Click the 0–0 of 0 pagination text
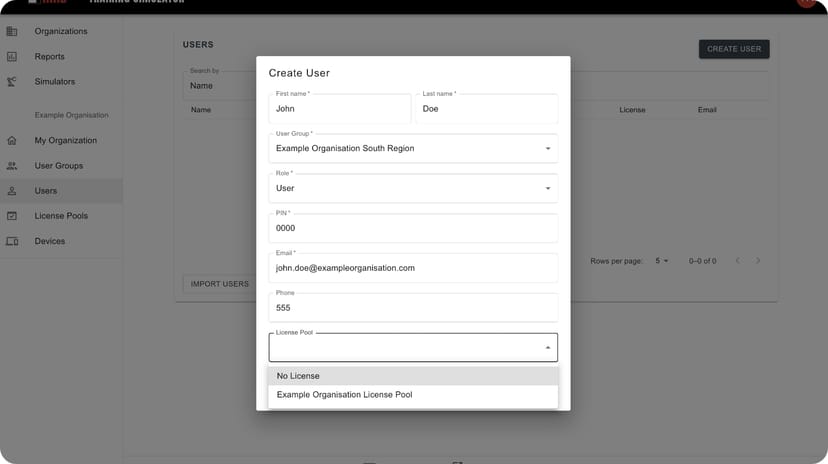The width and height of the screenshot is (828, 464). coord(702,261)
